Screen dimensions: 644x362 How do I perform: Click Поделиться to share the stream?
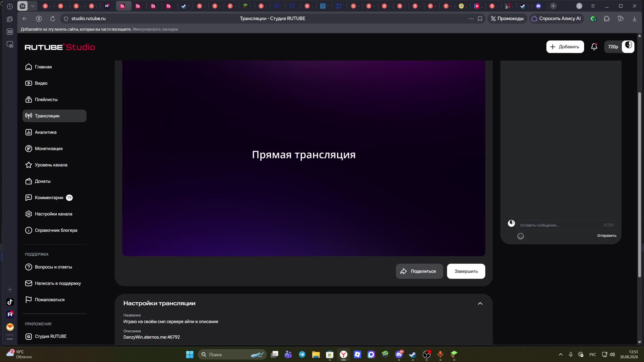coord(419,271)
